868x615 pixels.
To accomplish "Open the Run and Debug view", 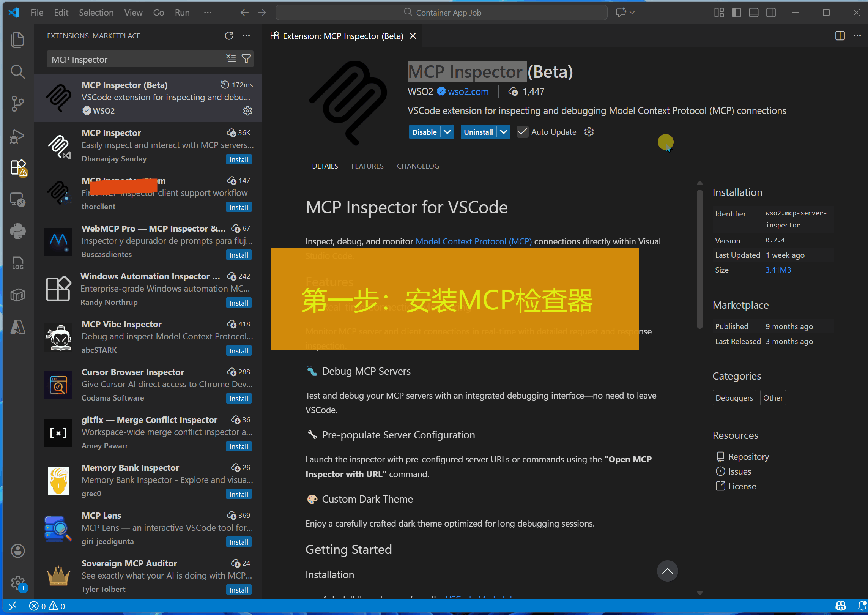I will pyautogui.click(x=17, y=136).
